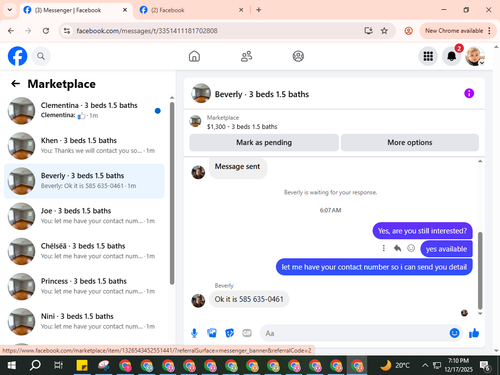Open taskbar clock showing 7:10 PM
The image size is (500, 375).
(460, 365)
